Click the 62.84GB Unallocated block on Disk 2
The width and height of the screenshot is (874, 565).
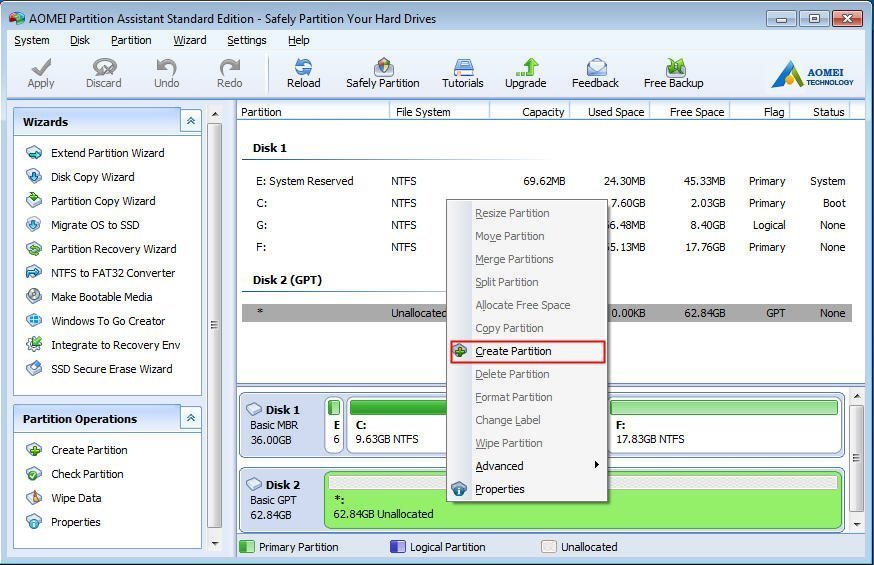(x=582, y=500)
